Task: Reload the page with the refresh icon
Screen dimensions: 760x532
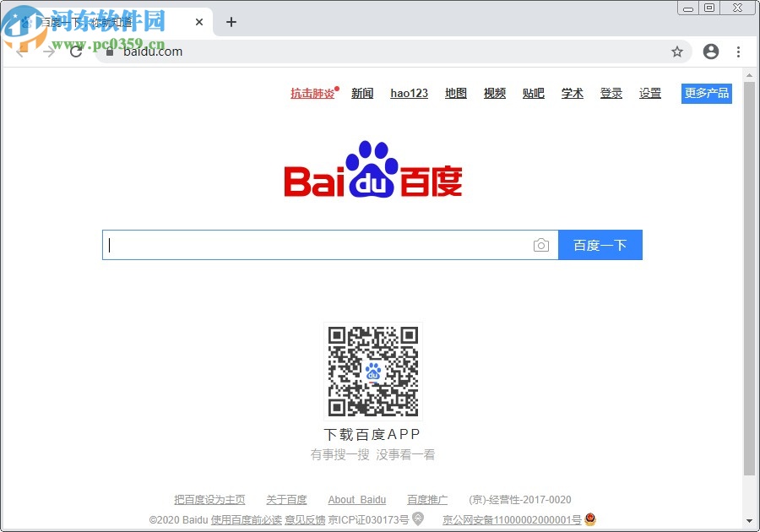Action: click(x=76, y=52)
